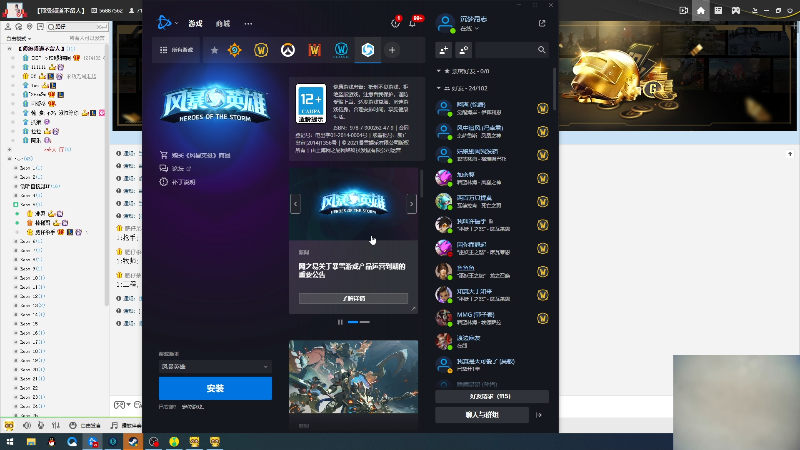Open the forums link with chat icon

tap(175, 168)
